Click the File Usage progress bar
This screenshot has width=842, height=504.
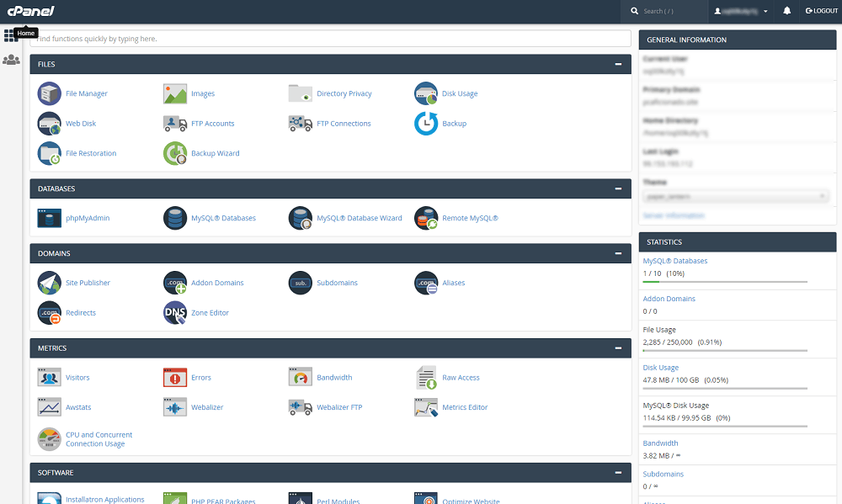pyautogui.click(x=725, y=351)
